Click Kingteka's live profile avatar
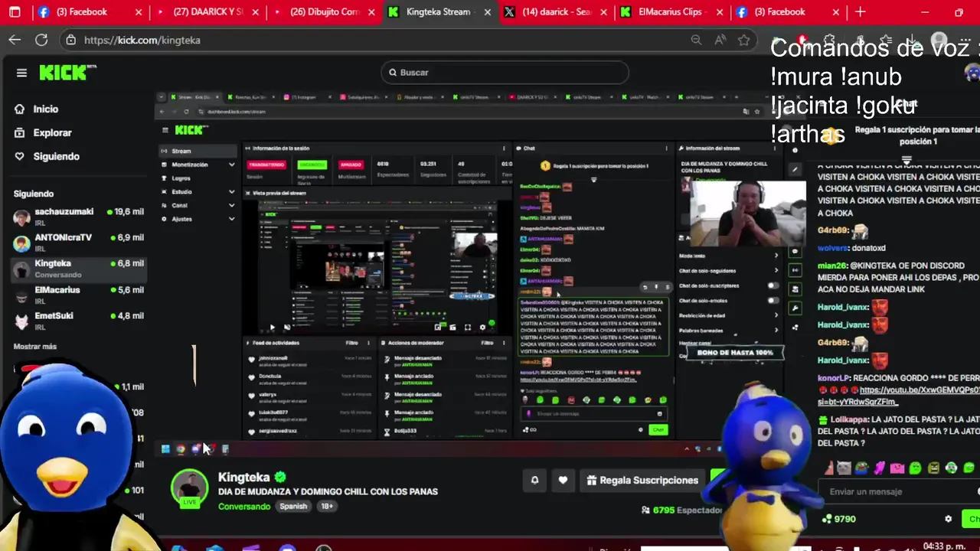Viewport: 980px width, 551px height. coord(189,487)
